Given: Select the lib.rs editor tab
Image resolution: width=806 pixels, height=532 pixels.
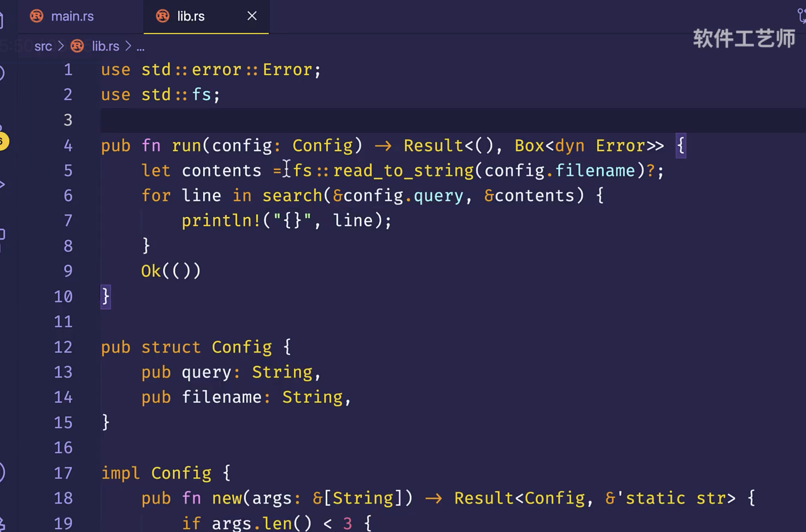Looking at the screenshot, I should (x=191, y=16).
